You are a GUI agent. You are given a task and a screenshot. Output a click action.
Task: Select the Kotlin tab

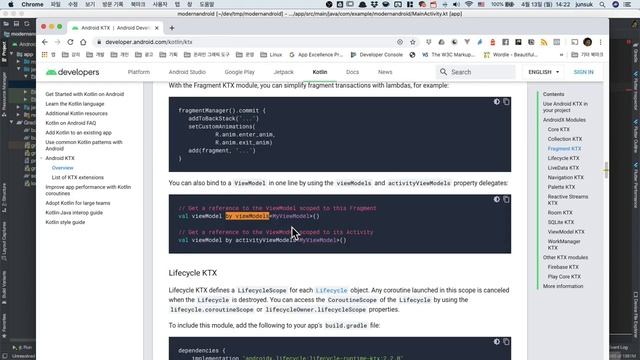click(320, 72)
